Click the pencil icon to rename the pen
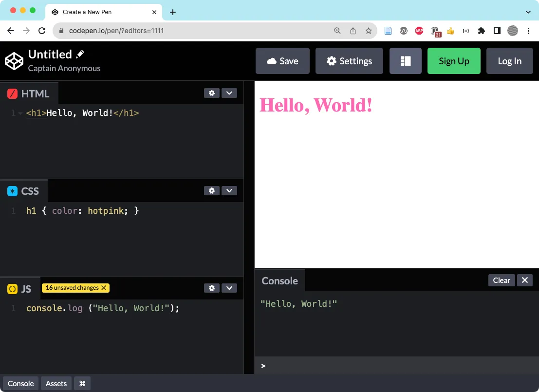 [79, 54]
